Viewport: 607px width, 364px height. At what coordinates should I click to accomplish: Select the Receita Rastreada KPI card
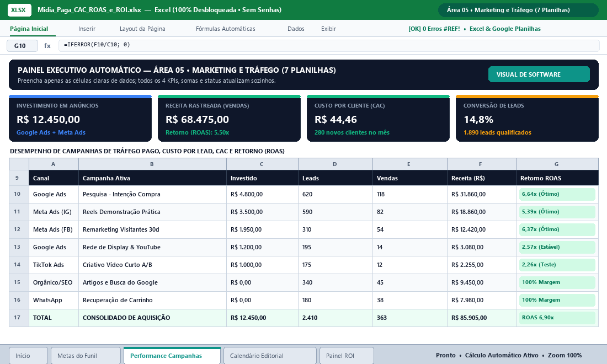(x=229, y=119)
